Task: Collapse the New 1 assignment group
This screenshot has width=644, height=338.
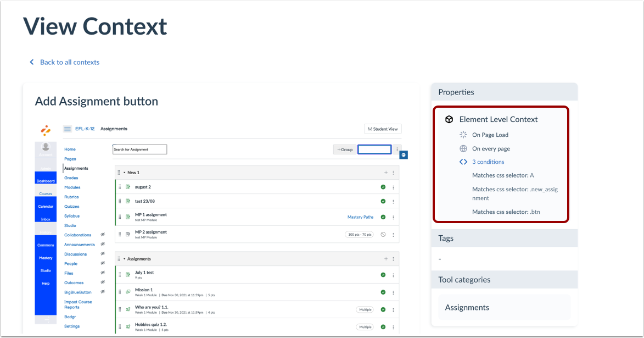Action: (x=125, y=173)
